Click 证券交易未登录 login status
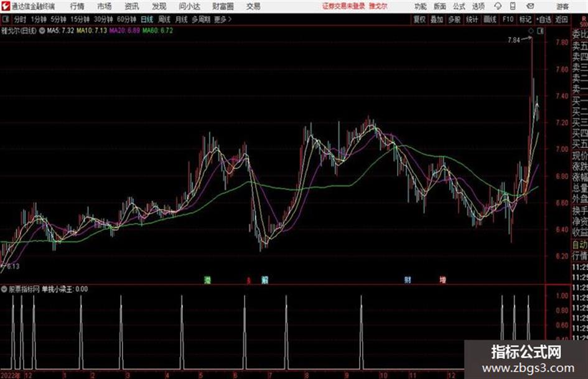Image resolution: width=588 pixels, height=379 pixels. tap(343, 6)
